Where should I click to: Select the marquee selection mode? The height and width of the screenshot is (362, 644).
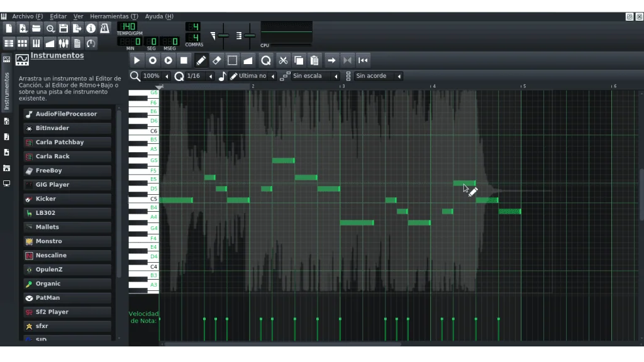pyautogui.click(x=232, y=60)
